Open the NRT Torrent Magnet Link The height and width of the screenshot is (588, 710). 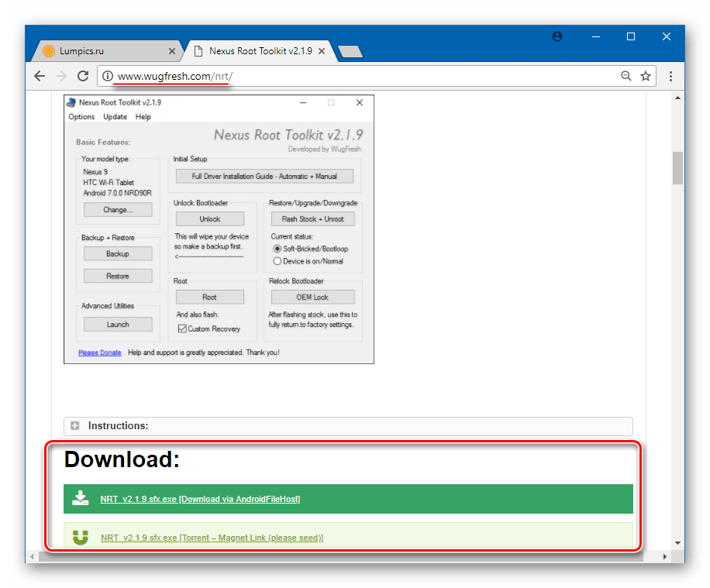point(212,538)
